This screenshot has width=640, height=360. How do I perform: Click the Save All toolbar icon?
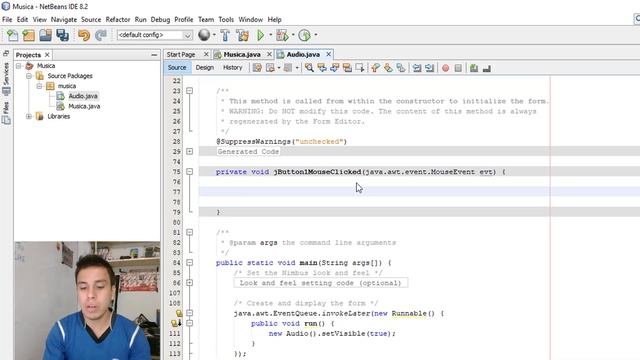pyautogui.click(x=62, y=36)
